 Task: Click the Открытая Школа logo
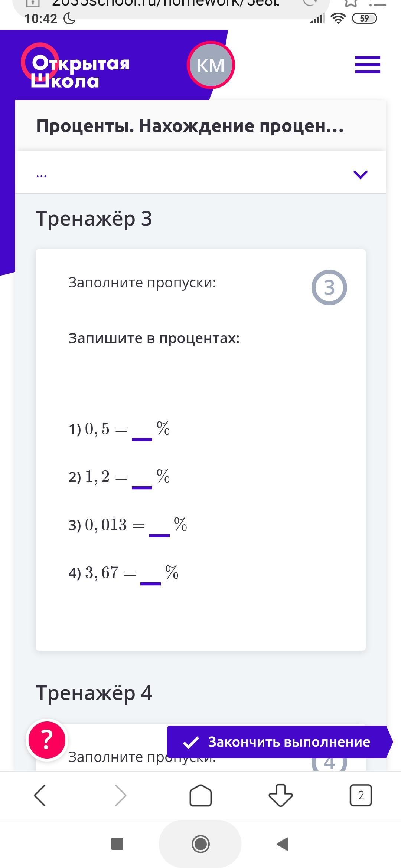(x=76, y=67)
